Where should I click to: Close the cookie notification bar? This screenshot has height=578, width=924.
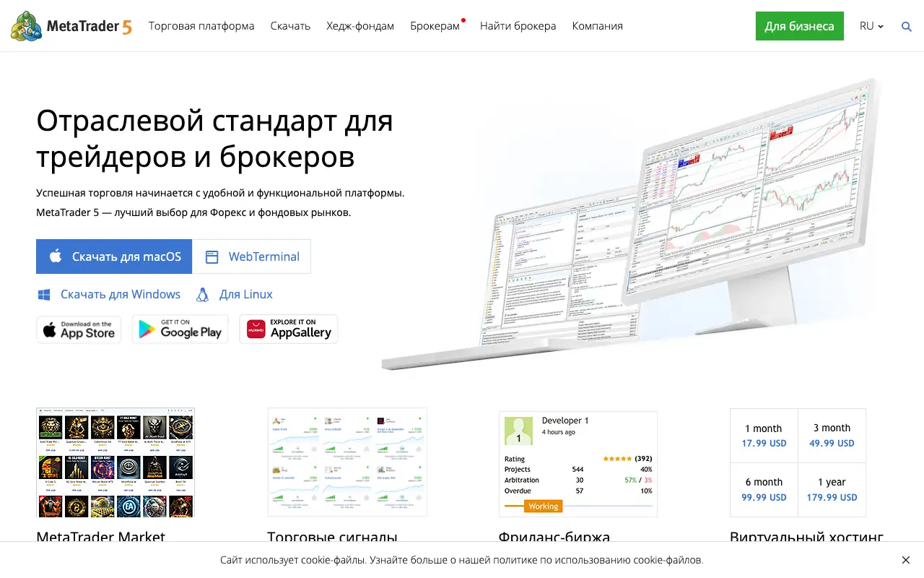tap(906, 560)
